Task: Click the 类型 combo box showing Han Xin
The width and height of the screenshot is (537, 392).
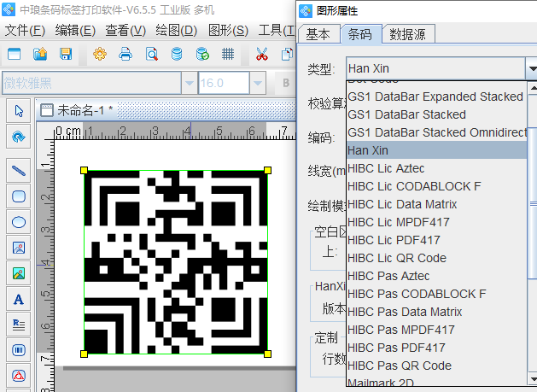Action: pos(435,68)
